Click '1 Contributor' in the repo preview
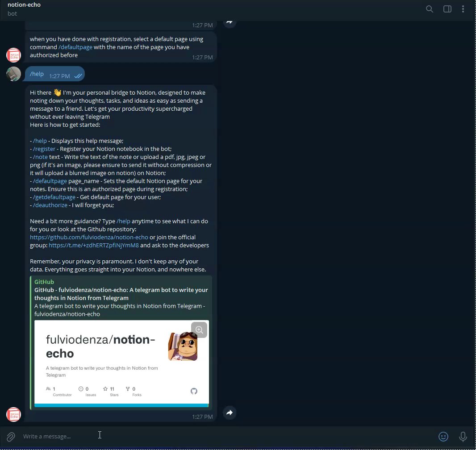Viewport: 476px width, 450px height. pos(58,392)
